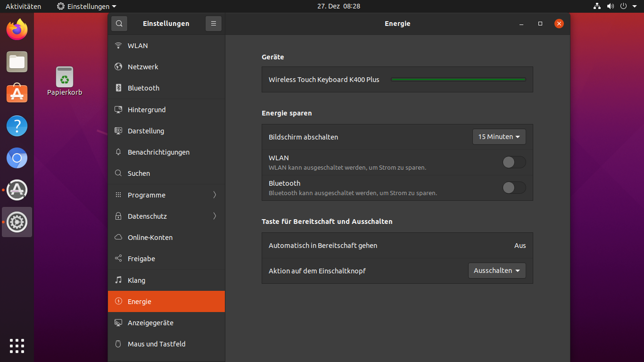Click the K400 Plus keyboard battery level bar
Viewport: 644px width, 362px height.
tap(458, 80)
